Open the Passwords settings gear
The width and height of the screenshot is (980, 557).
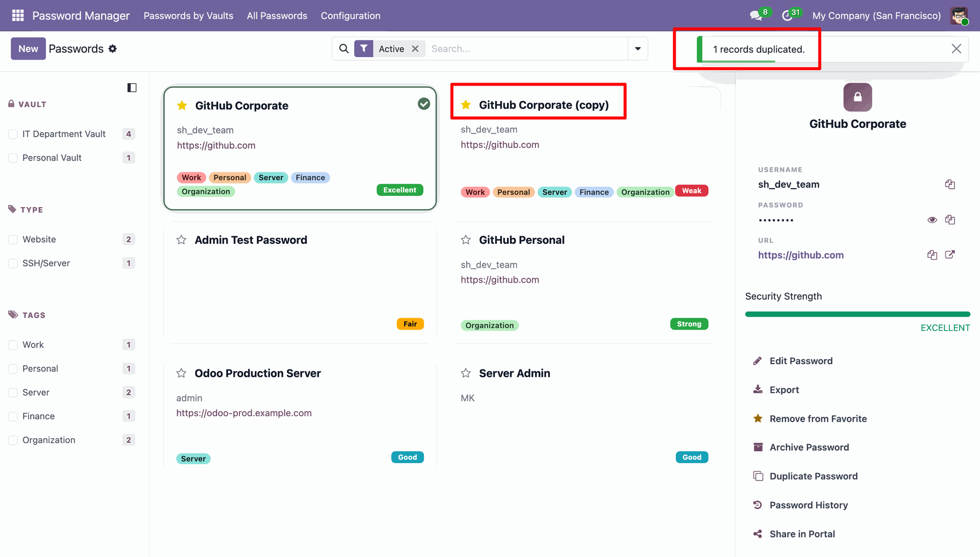113,48
